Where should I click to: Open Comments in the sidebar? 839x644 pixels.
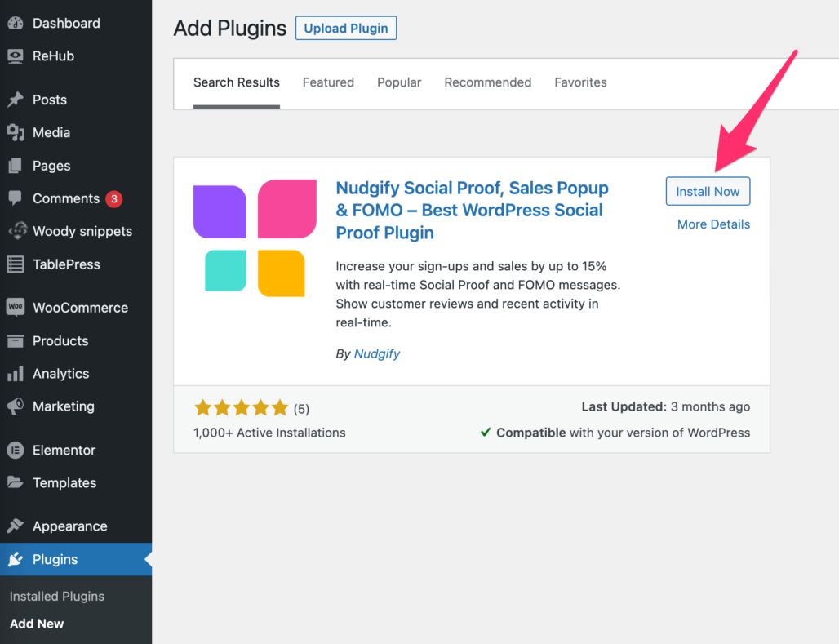click(76, 198)
